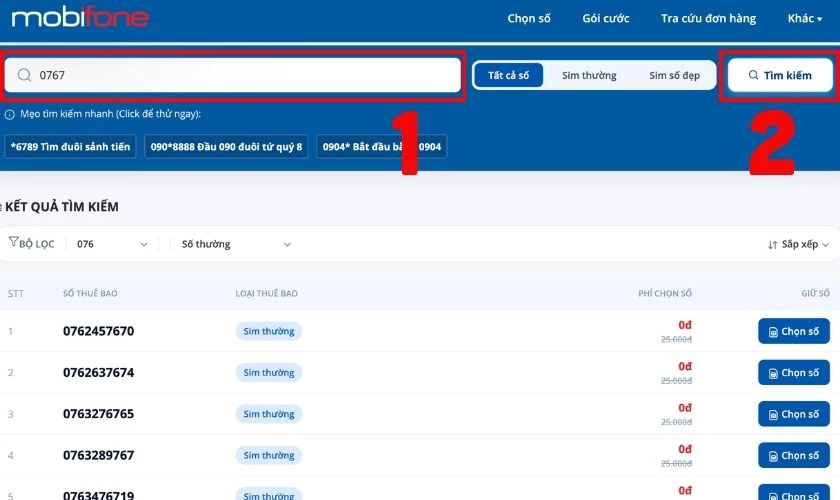Open the MobiFone logo home link
Viewport: 840px width, 500px height.
click(80, 17)
